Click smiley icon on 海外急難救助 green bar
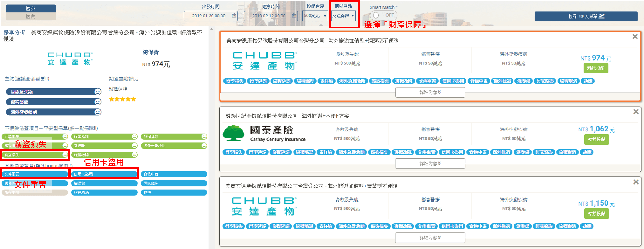This screenshot has height=249, width=644. (x=204, y=146)
